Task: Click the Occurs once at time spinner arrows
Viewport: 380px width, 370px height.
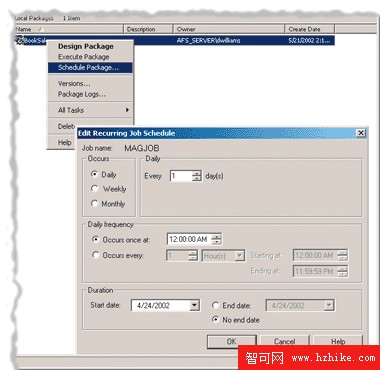Action: [217, 239]
